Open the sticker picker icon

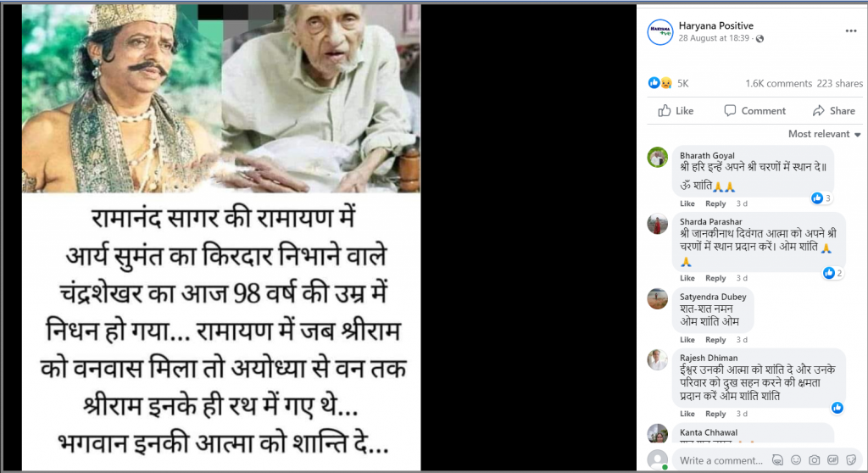[x=851, y=459]
